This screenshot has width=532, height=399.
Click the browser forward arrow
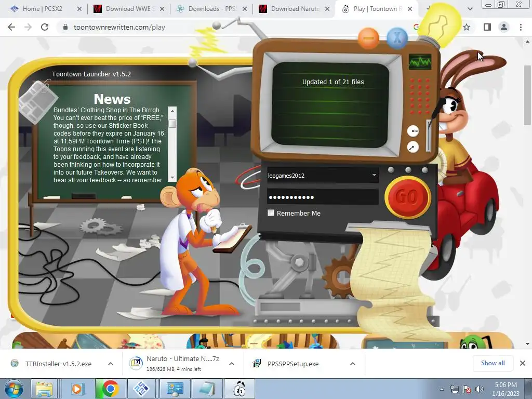pos(28,27)
